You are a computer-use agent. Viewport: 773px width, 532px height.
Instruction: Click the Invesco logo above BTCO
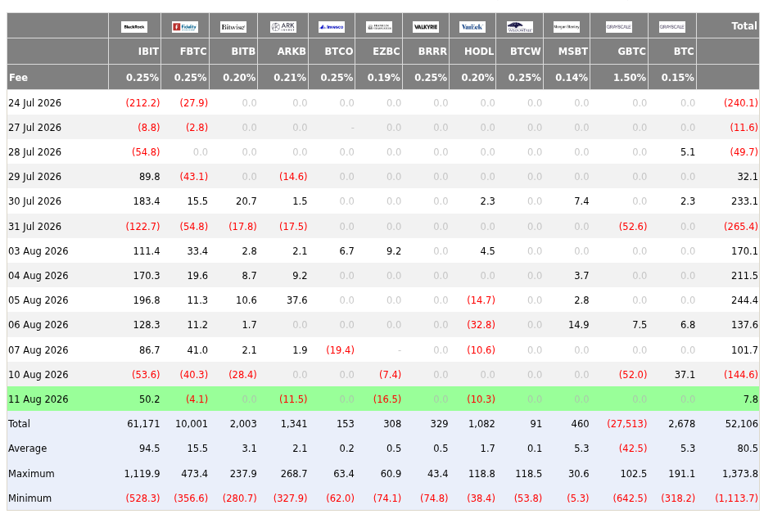click(x=332, y=26)
